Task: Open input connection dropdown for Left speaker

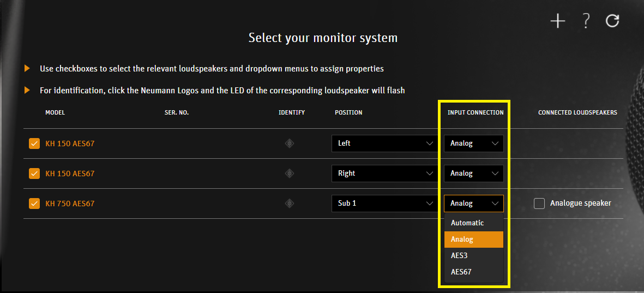Action: (473, 143)
